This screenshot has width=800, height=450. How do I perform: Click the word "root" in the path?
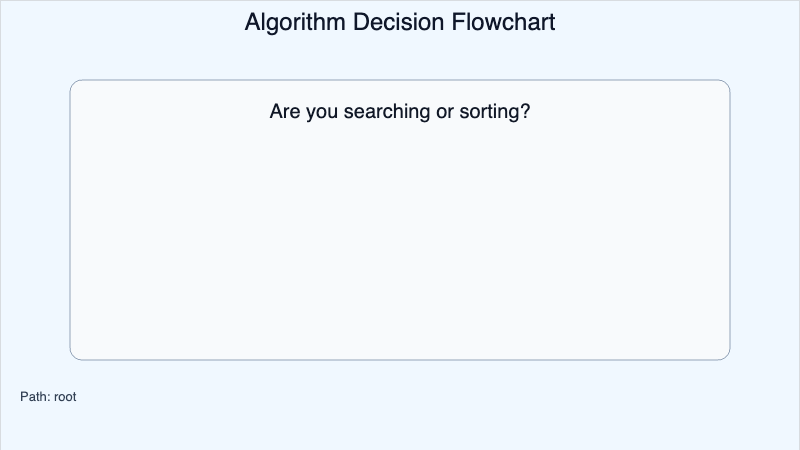[x=65, y=397]
